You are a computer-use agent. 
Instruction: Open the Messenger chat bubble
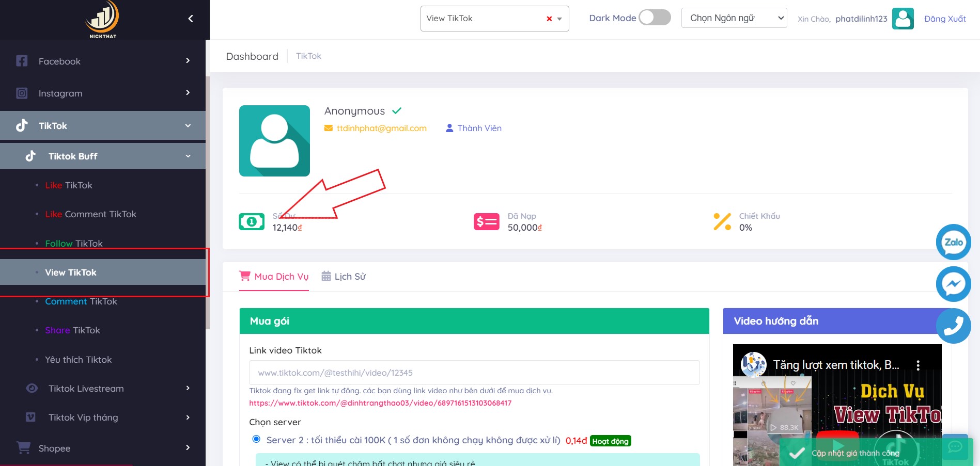click(x=954, y=284)
